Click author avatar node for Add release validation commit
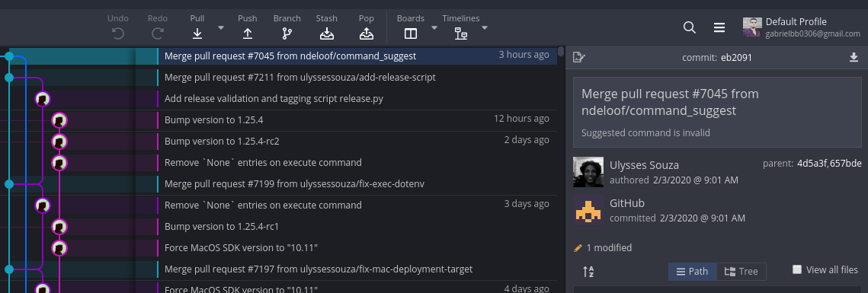Viewport: 868px width, 293px height. click(43, 99)
